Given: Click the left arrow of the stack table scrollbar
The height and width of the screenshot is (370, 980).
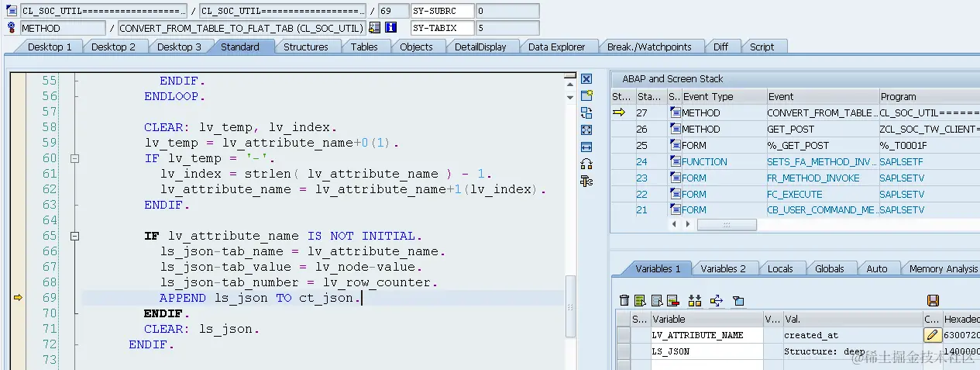Looking at the screenshot, I should pyautogui.click(x=674, y=224).
